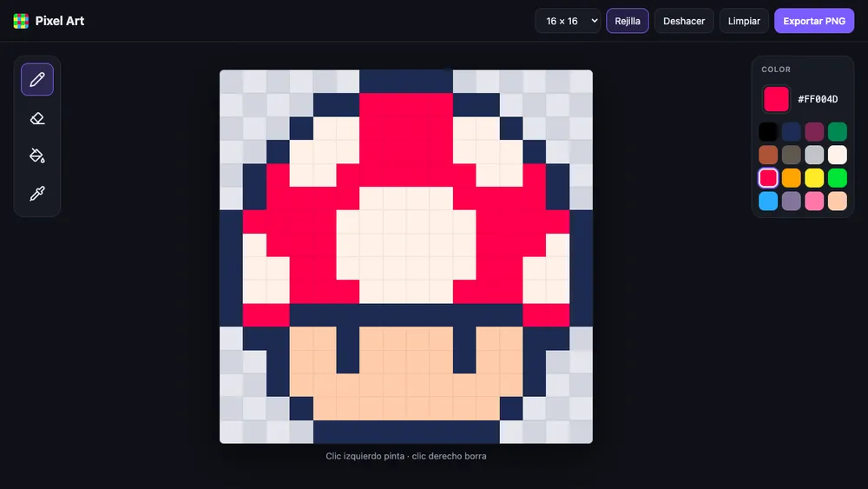Pick the peach palette swatch
868x489 pixels.
[x=838, y=201]
